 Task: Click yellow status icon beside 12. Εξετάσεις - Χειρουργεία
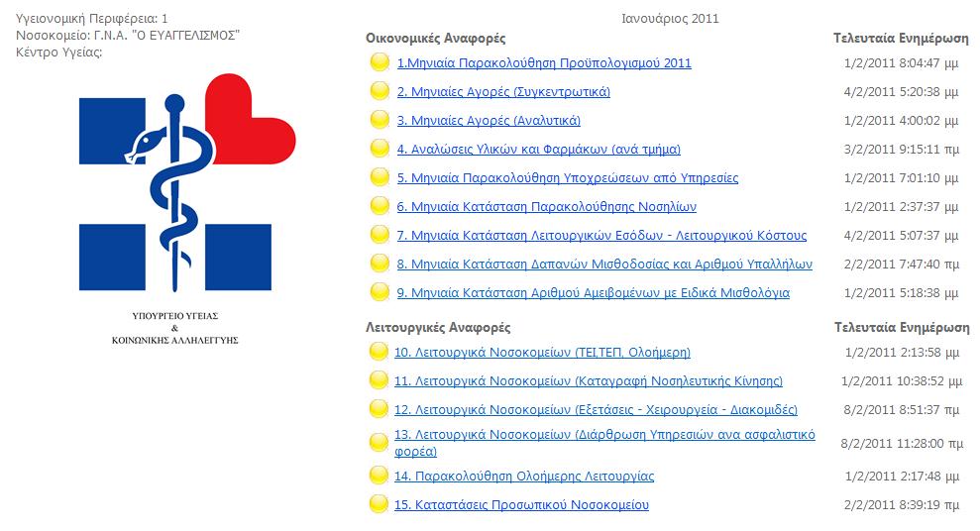[379, 409]
